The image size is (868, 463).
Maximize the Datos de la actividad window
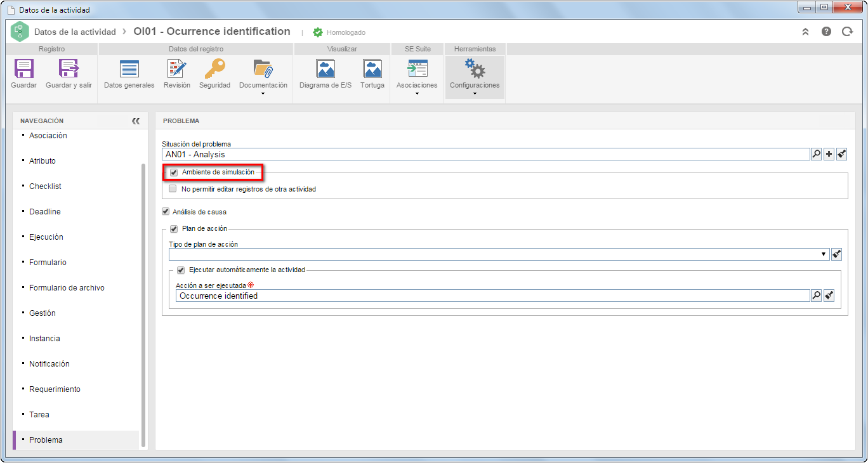click(824, 8)
